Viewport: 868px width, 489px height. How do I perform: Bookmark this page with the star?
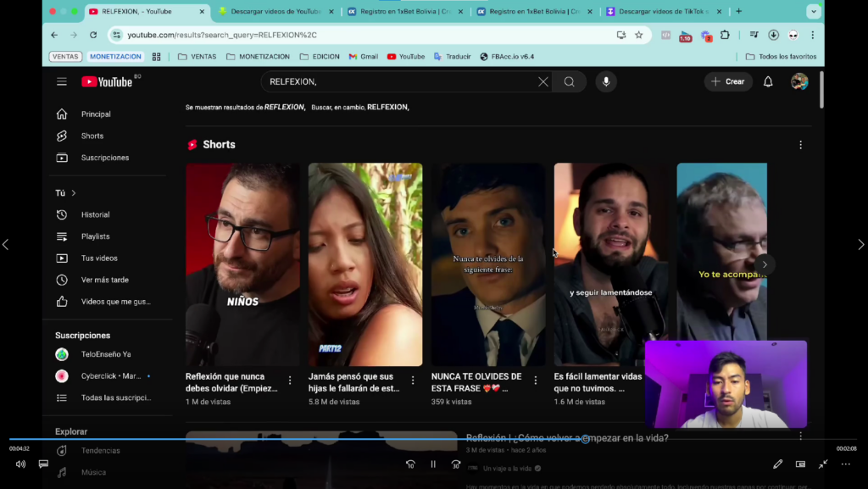(x=639, y=35)
